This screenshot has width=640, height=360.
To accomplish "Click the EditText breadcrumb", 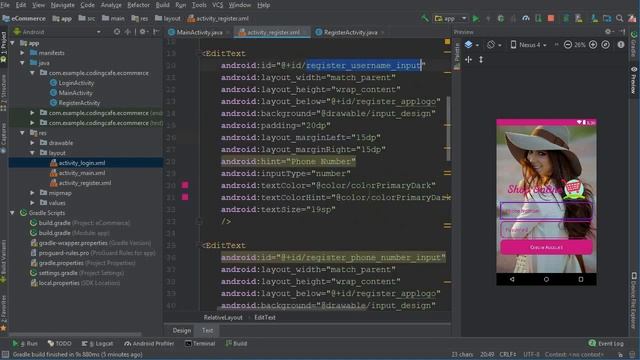I will coord(265,317).
